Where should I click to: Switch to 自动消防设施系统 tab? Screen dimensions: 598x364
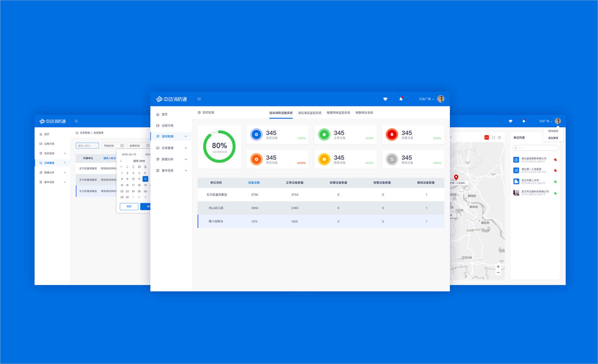coord(281,113)
